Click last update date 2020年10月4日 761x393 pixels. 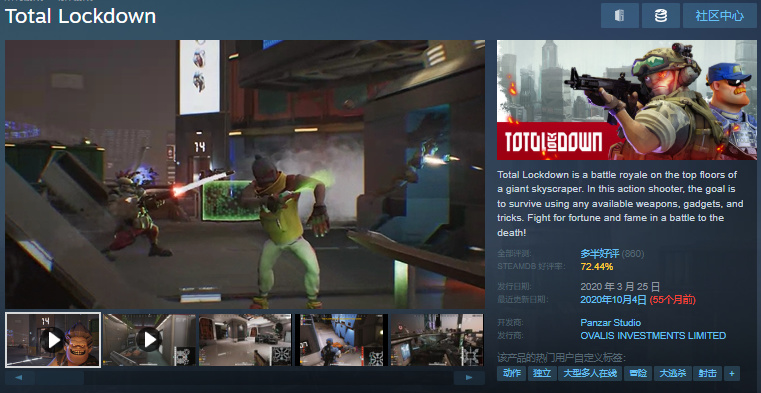[x=613, y=299]
